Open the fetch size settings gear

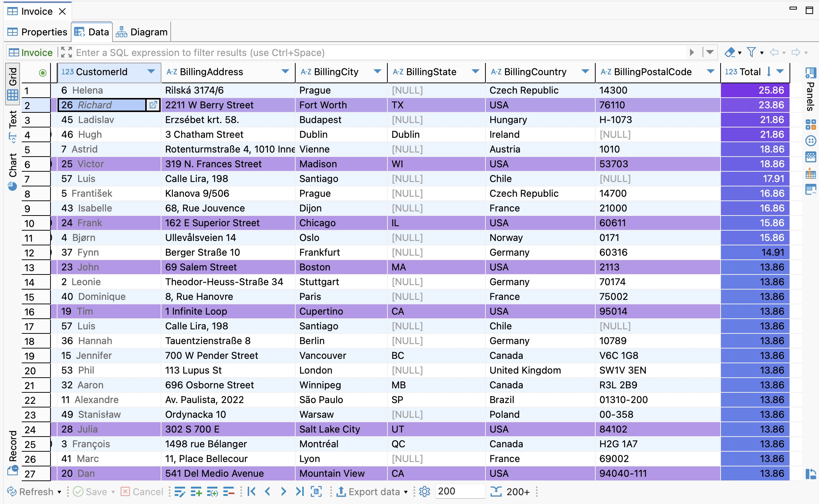(x=425, y=491)
